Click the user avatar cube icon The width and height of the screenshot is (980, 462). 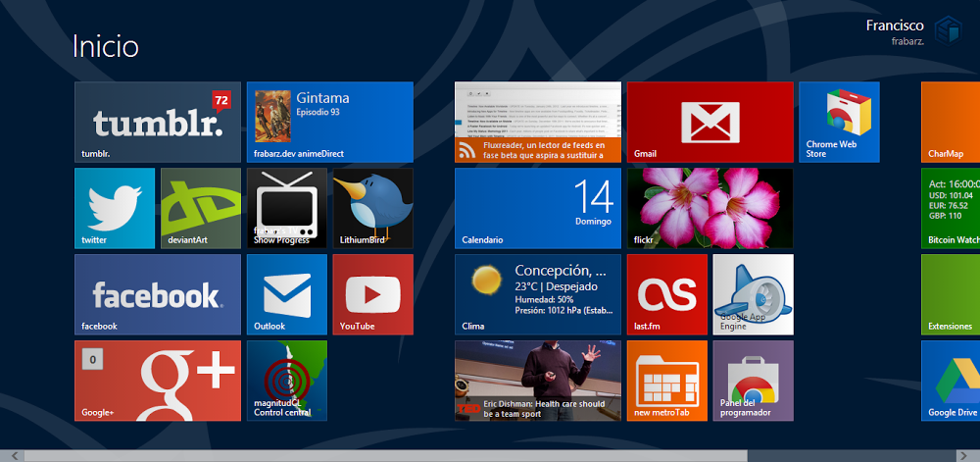click(948, 30)
